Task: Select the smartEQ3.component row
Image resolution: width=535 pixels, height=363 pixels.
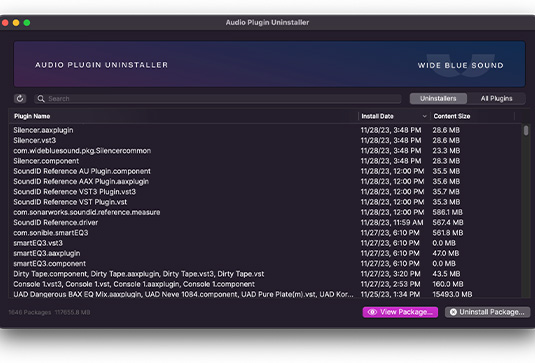Action: point(265,263)
